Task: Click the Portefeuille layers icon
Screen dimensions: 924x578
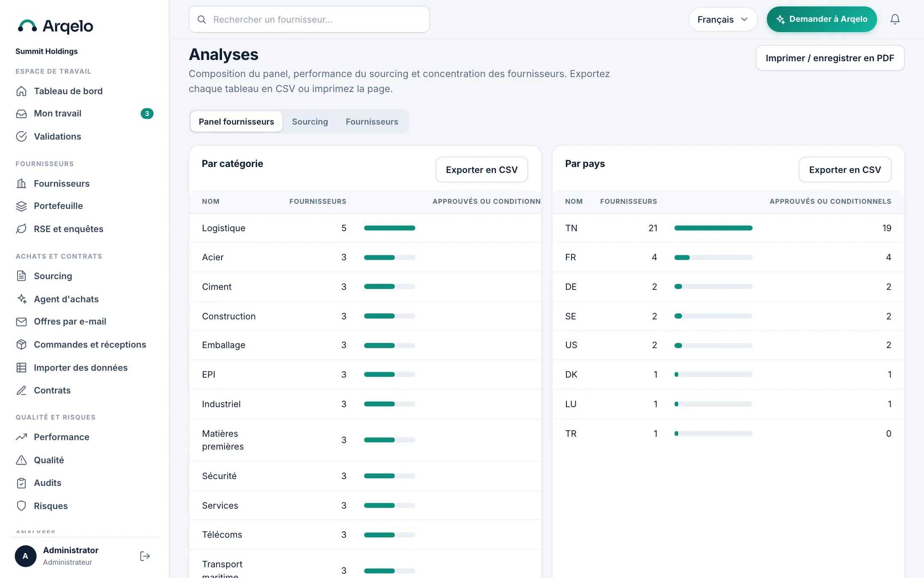Action: pyautogui.click(x=21, y=206)
